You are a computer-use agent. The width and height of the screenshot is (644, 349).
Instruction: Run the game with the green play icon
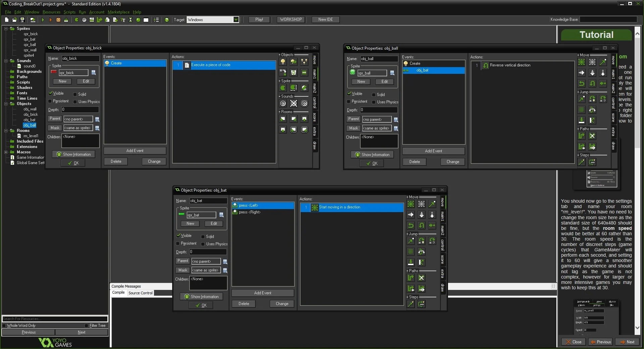click(x=43, y=20)
